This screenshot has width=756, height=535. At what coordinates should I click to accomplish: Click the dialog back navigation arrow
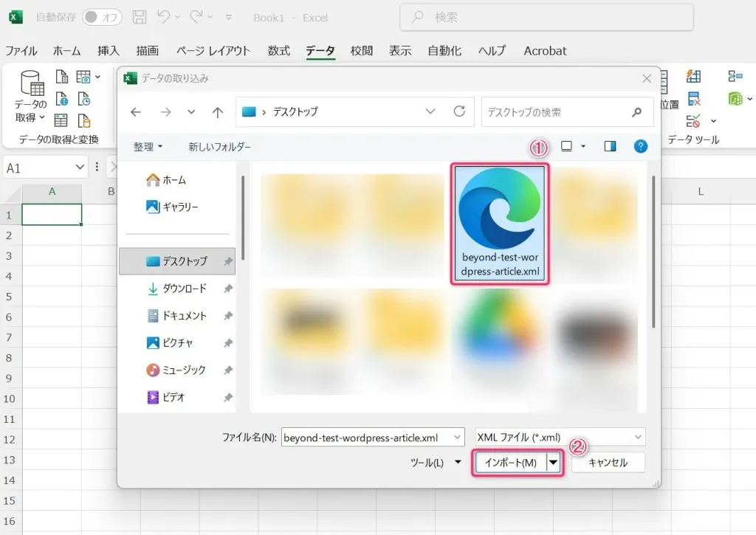pos(135,112)
